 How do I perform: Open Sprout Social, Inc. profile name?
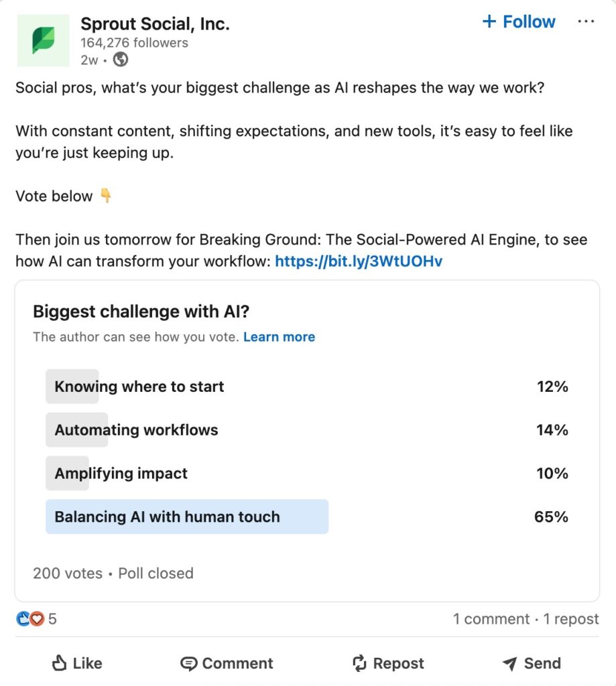[155, 23]
